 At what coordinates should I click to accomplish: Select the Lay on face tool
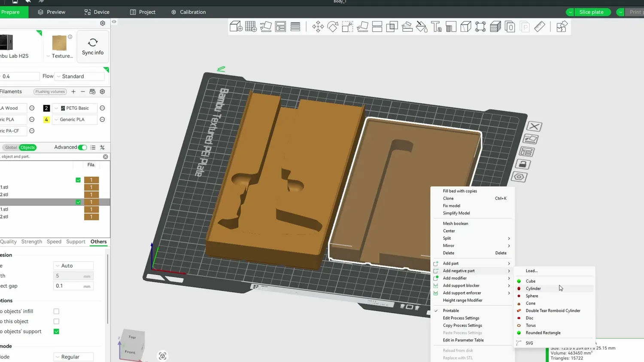pyautogui.click(x=362, y=27)
